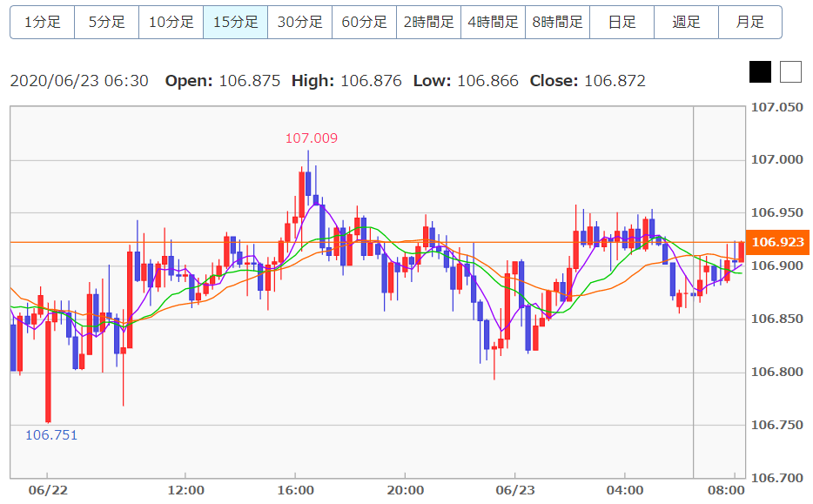The image size is (813, 504).
Task: Click the orange 106.923 current price label
Action: point(777,242)
